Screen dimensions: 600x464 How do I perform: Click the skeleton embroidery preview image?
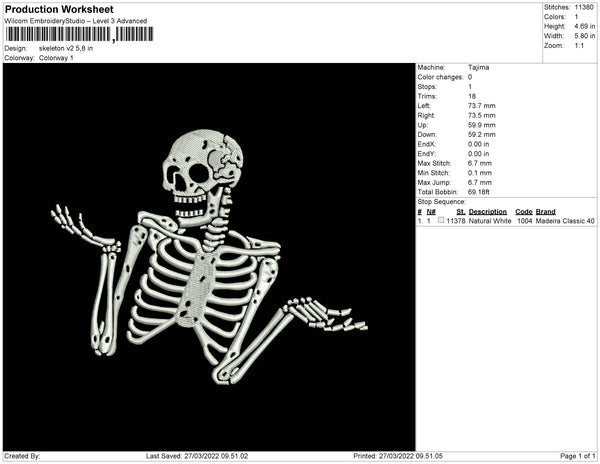209,257
